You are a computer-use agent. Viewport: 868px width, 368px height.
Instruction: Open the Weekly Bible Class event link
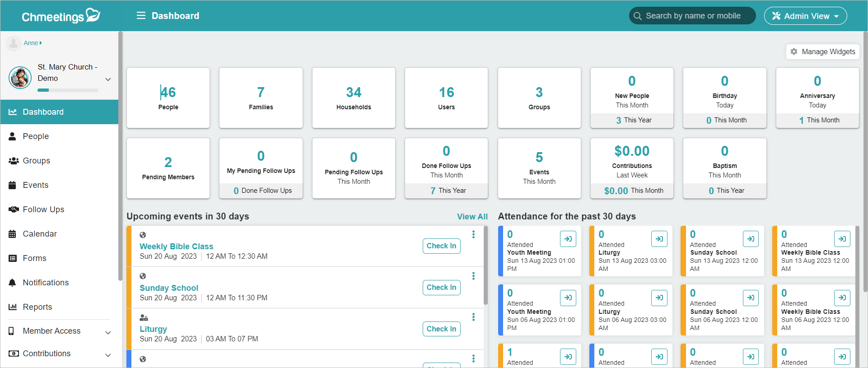[x=176, y=247]
